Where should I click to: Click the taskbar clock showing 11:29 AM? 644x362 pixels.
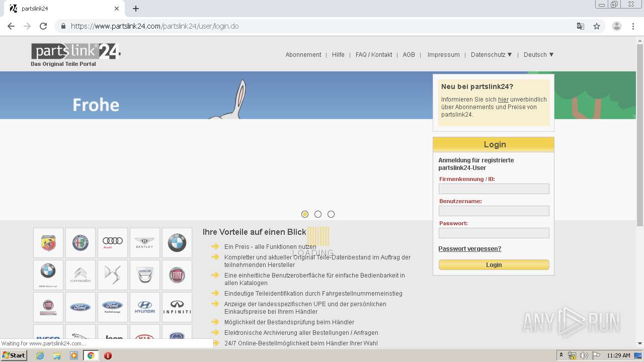618,355
